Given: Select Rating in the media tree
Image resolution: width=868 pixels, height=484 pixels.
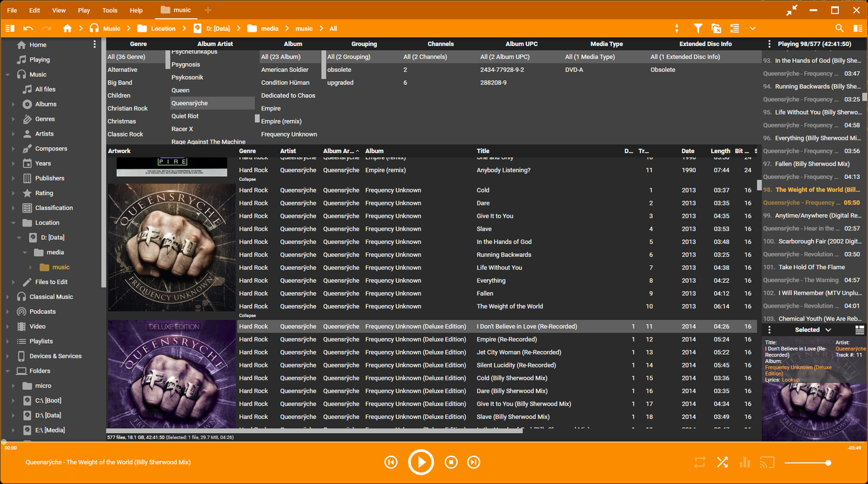Looking at the screenshot, I should (44, 193).
